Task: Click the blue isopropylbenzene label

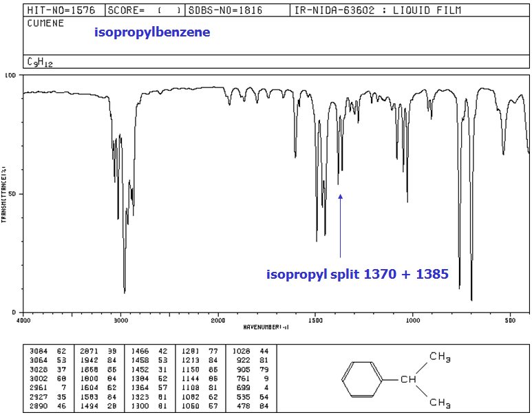Action: (152, 32)
